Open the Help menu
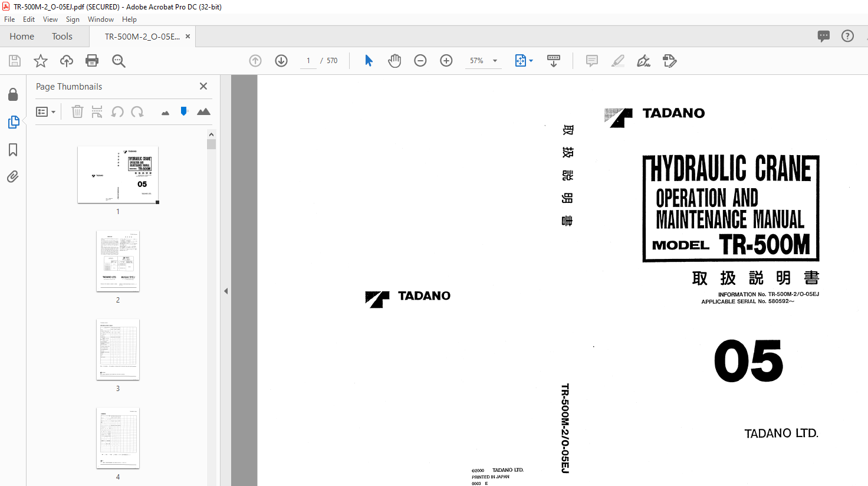The image size is (868, 486). pos(129,19)
